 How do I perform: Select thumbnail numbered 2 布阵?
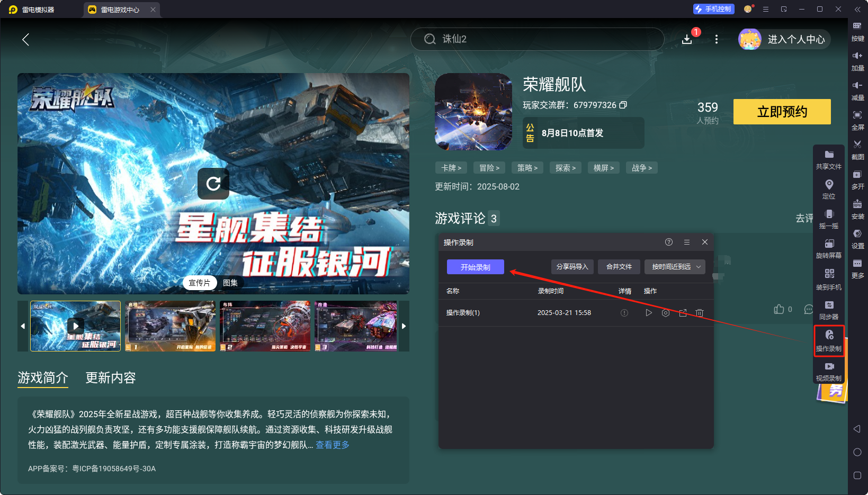(x=265, y=326)
